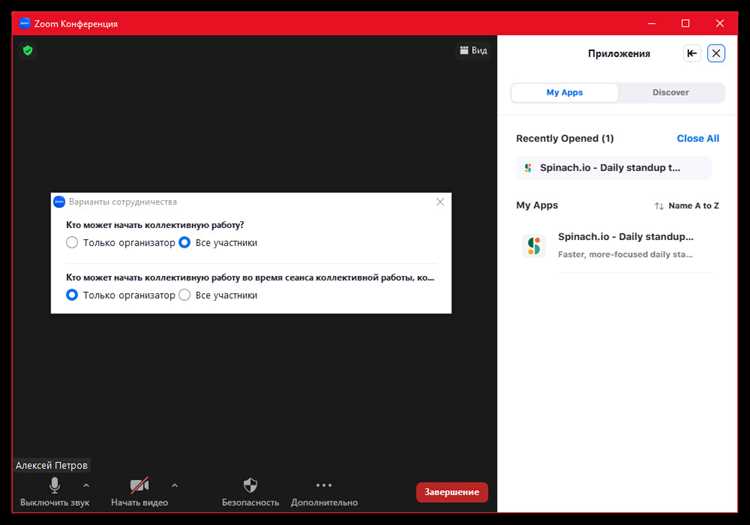Screen dimensions: 750x525
Task: Click Кто может начать коллективную работу? text
Action: tap(155, 225)
